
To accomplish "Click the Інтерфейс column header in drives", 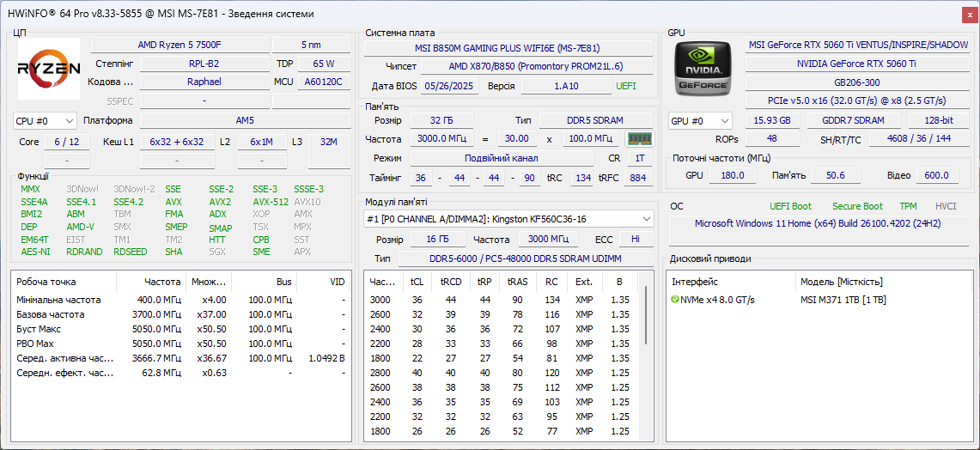I will click(695, 282).
